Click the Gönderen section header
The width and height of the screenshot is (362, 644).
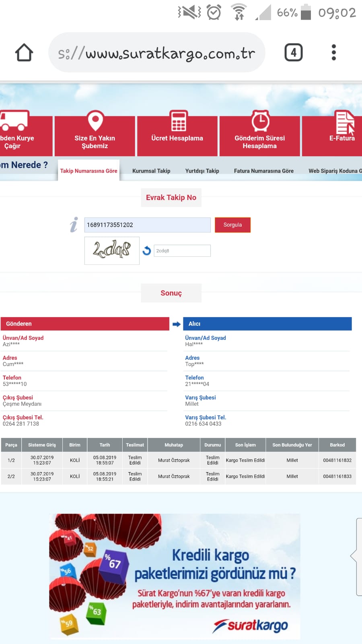point(85,324)
